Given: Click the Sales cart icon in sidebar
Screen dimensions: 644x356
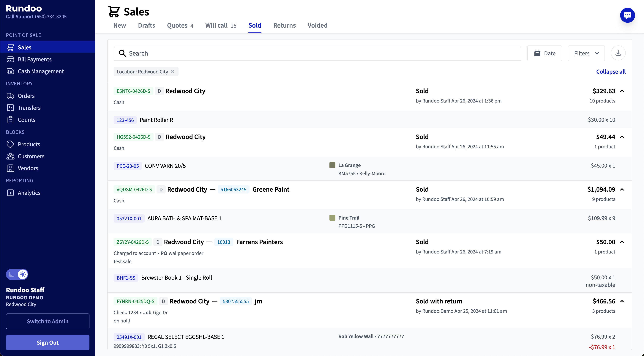Looking at the screenshot, I should [10, 47].
